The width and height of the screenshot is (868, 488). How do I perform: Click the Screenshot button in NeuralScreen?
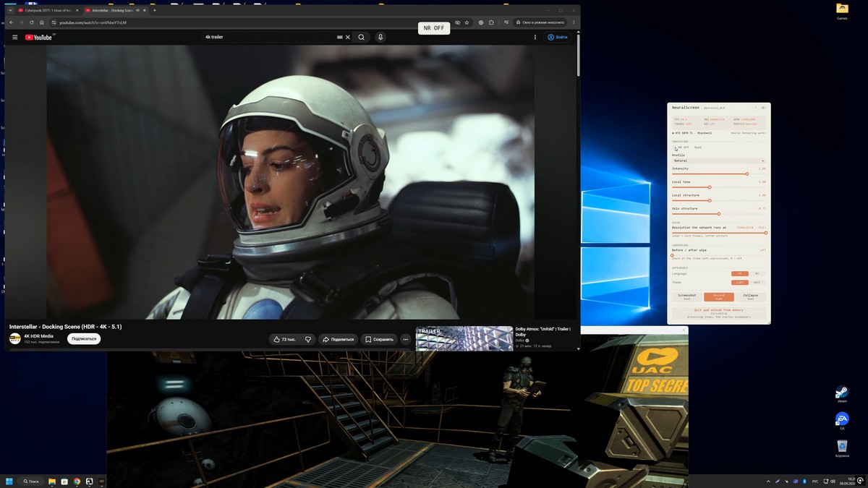click(x=686, y=297)
